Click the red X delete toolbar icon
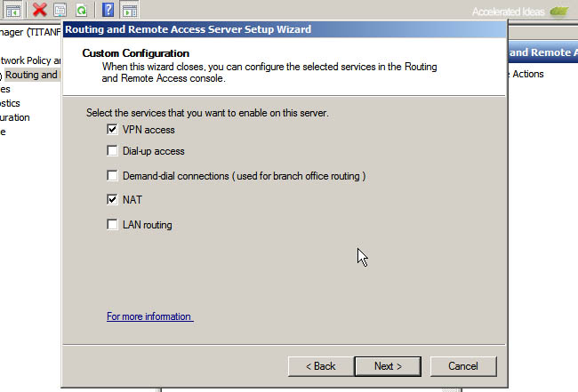 point(39,10)
